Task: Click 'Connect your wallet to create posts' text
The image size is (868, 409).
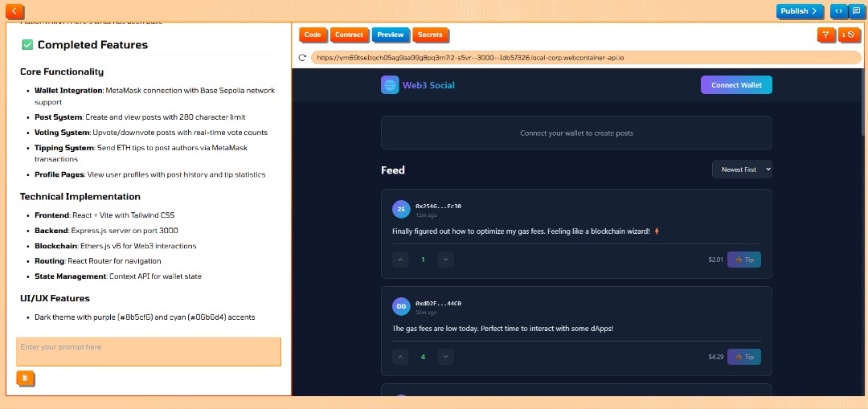Action: pyautogui.click(x=576, y=133)
